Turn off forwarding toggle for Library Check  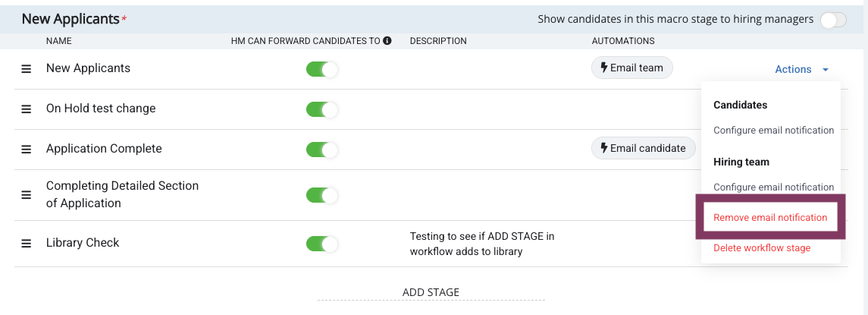321,244
